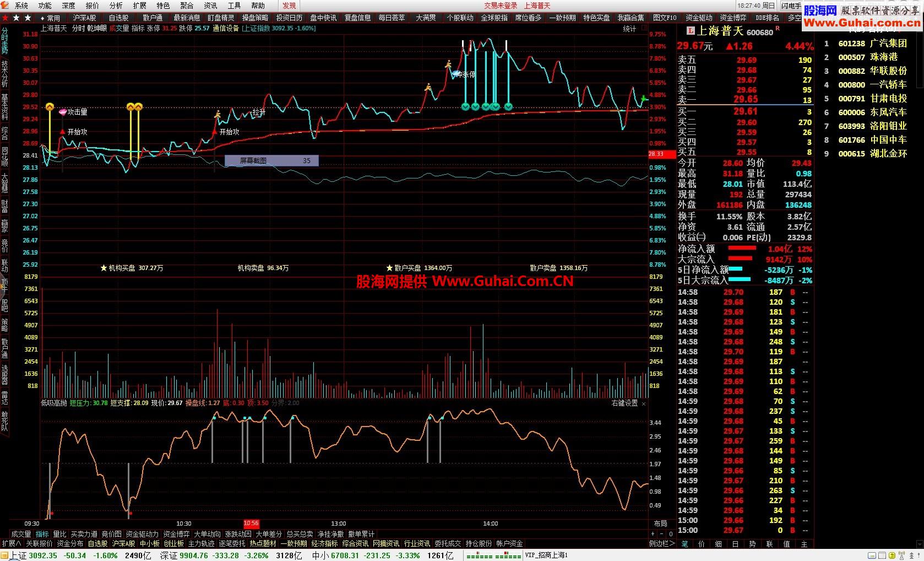The width and height of the screenshot is (924, 561).
Task: Click the 布局 button
Action: click(x=660, y=524)
